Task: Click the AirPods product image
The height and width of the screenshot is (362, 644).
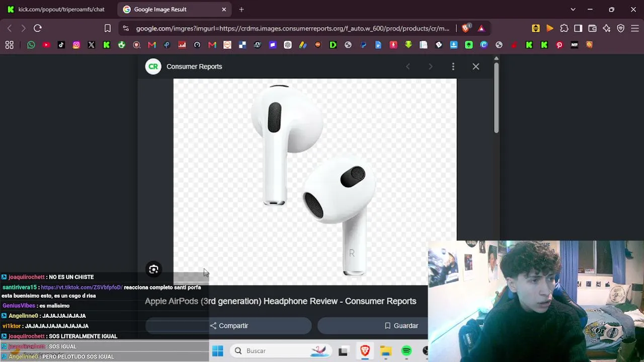Action: click(315, 181)
